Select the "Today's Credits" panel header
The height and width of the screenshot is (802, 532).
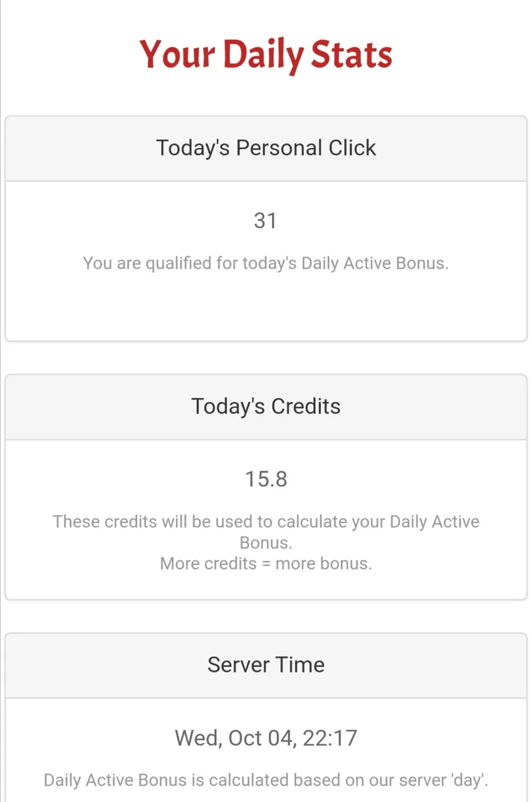click(266, 406)
